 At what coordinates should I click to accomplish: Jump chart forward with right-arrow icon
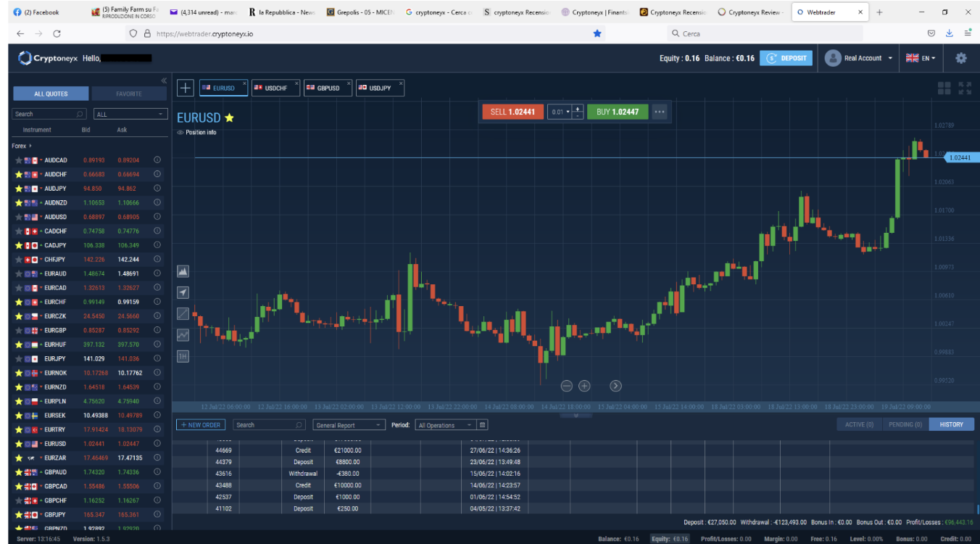(616, 386)
